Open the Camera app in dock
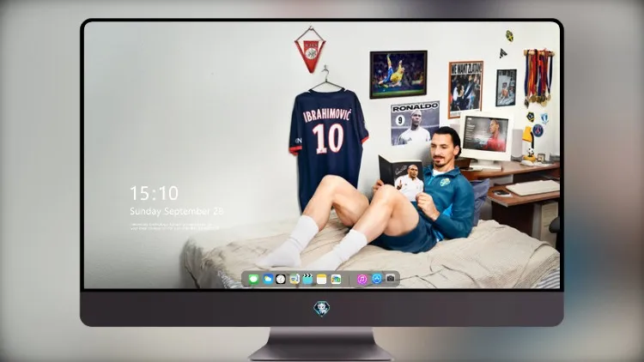 (391, 279)
